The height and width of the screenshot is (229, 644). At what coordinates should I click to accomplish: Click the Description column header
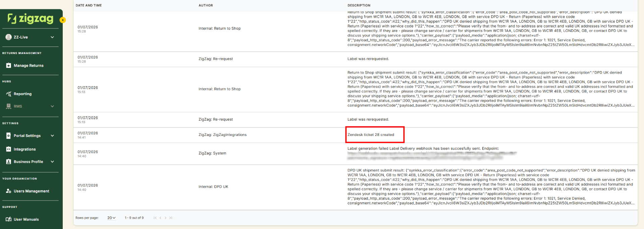click(x=359, y=5)
